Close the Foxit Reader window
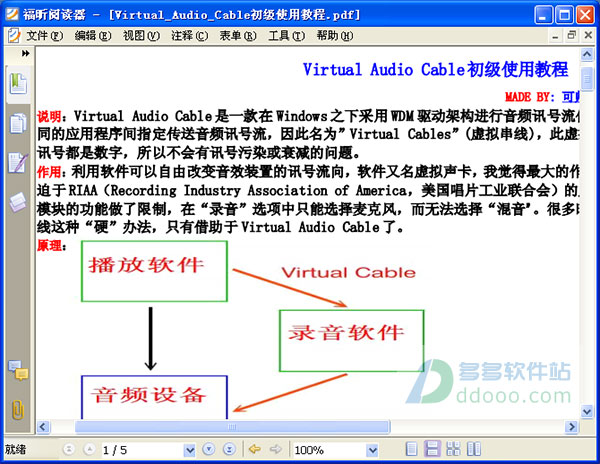Viewport: 600px width, 464px height. pos(585,15)
